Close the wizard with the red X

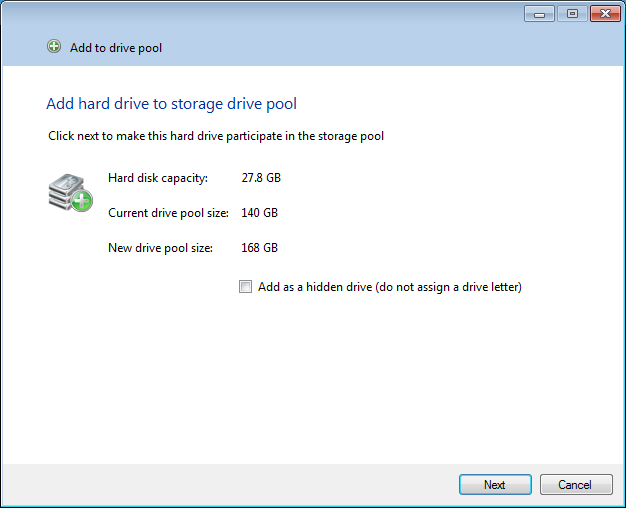605,14
